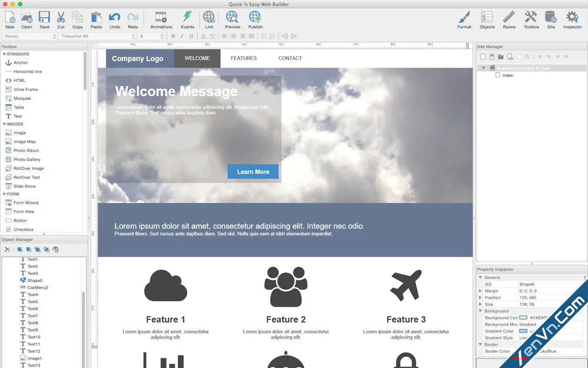Select Image1 in Object Manager
The width and height of the screenshot is (588, 368).
(31, 358)
